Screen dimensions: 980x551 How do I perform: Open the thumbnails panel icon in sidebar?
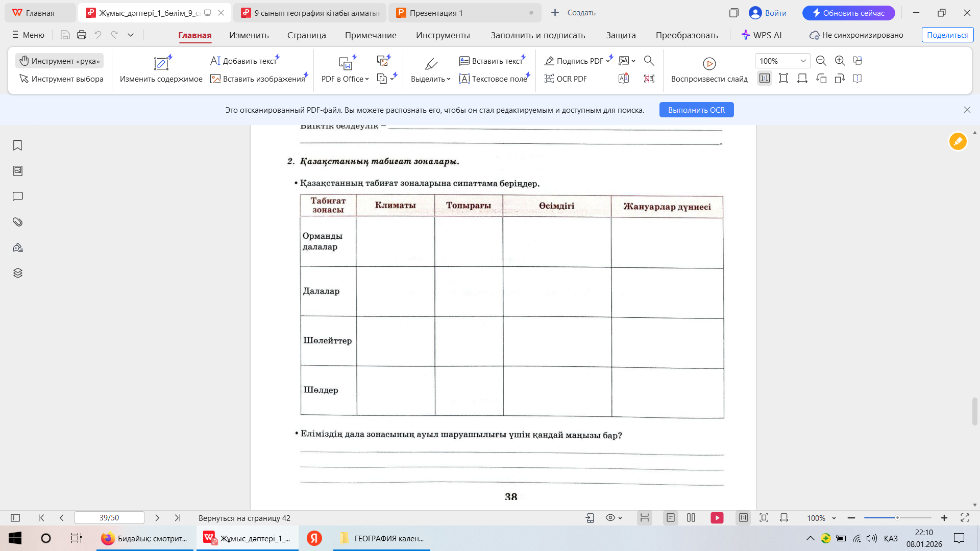17,171
